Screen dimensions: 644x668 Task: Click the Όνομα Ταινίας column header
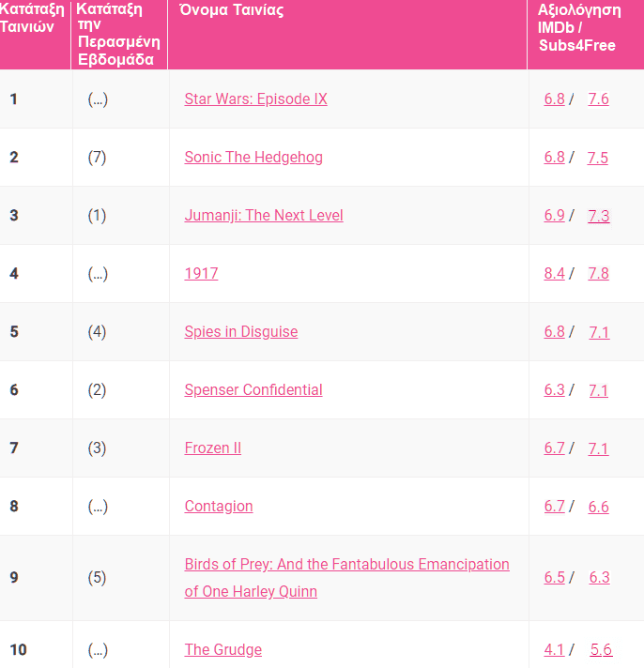(x=232, y=11)
